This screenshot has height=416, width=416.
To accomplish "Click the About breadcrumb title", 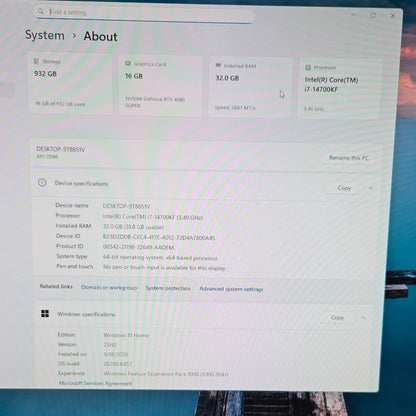I will (100, 36).
